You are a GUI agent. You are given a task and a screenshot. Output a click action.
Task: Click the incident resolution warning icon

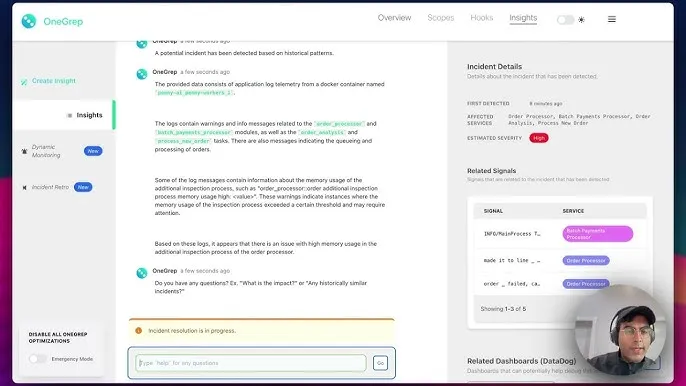(x=139, y=330)
